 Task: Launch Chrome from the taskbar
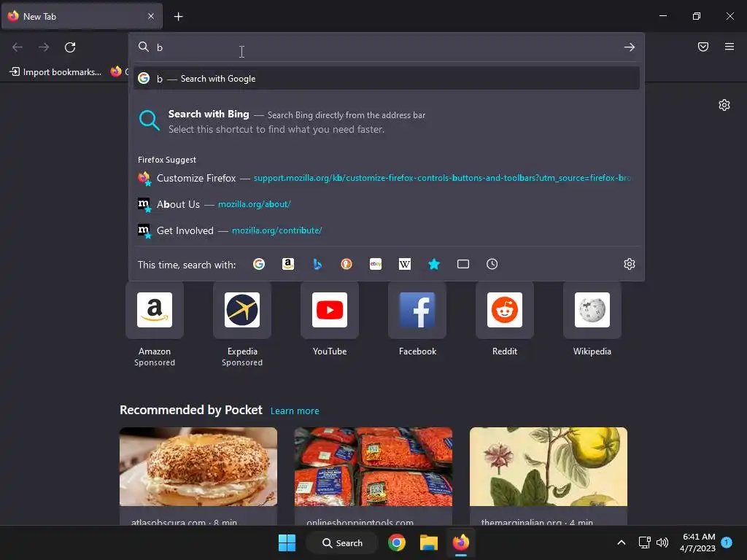396,542
